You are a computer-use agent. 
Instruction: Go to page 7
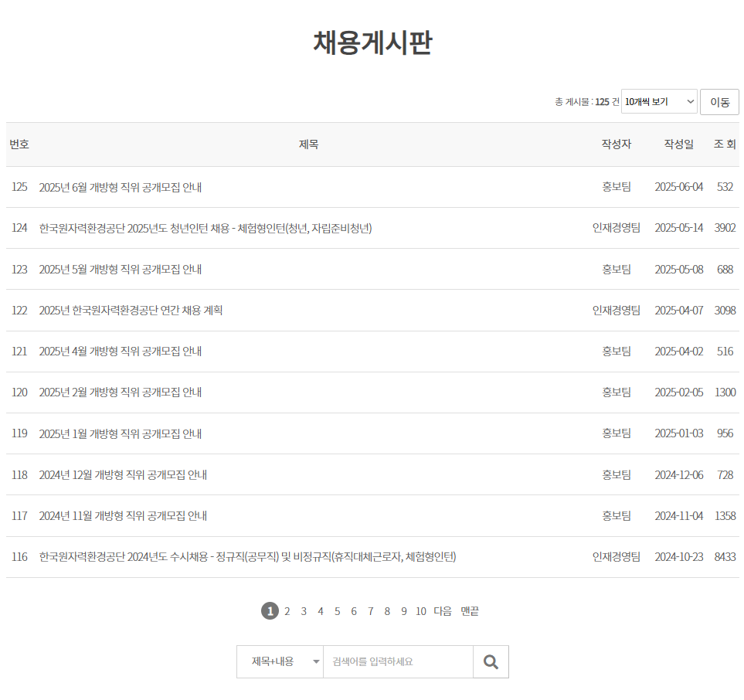click(x=371, y=611)
